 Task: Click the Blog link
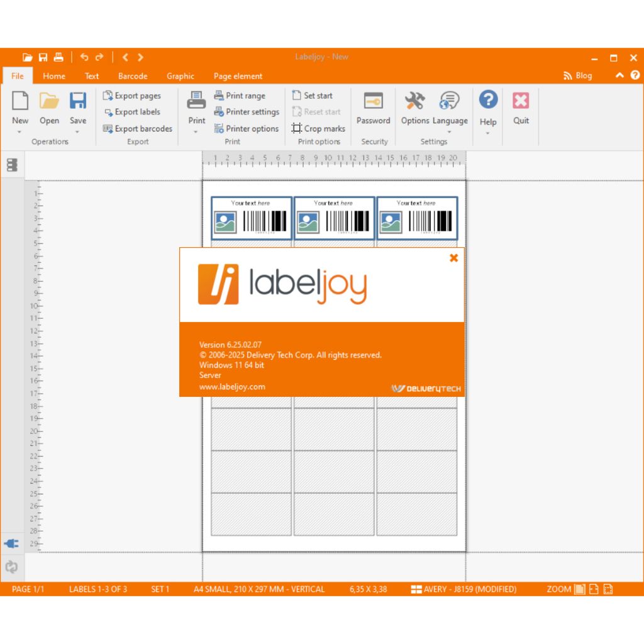click(x=577, y=75)
